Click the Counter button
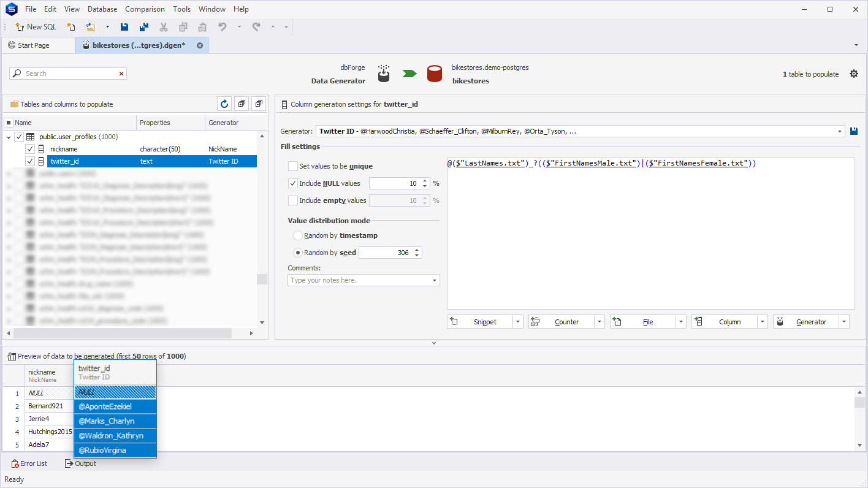 (561, 322)
